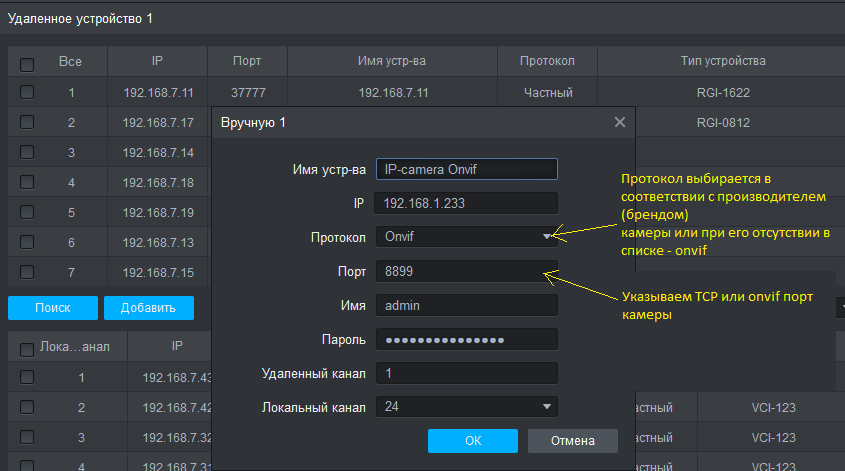Check the box for device row 5
The width and height of the screenshot is (845, 471).
[x=27, y=213]
